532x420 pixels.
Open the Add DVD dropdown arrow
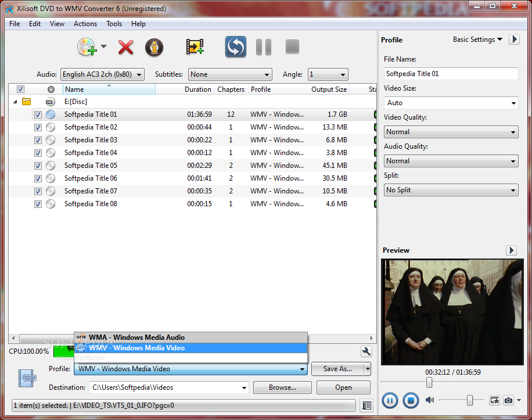click(x=104, y=46)
